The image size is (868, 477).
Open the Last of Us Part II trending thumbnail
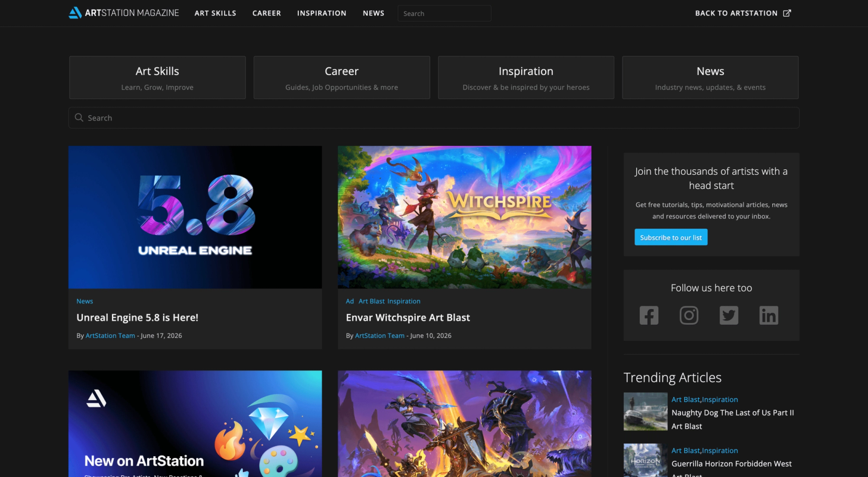(x=645, y=411)
